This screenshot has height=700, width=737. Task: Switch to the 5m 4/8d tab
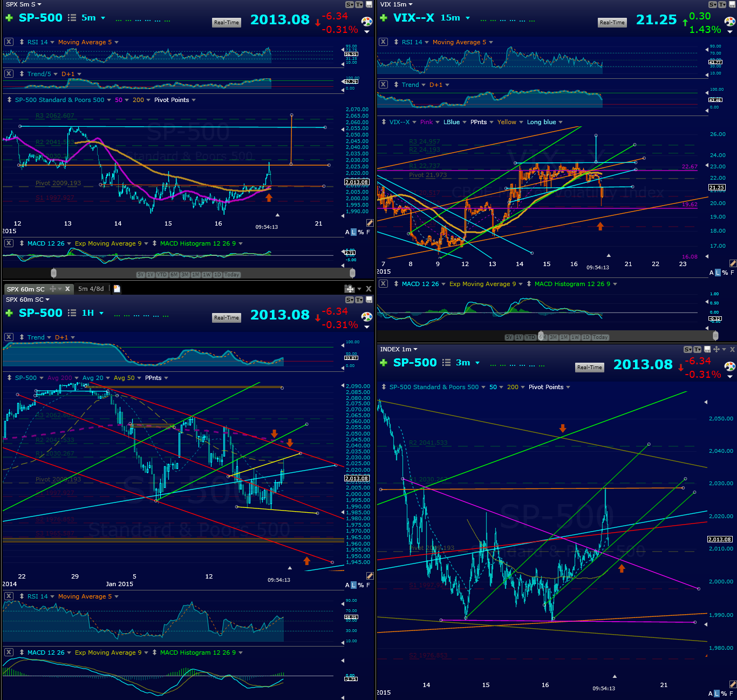pos(91,289)
